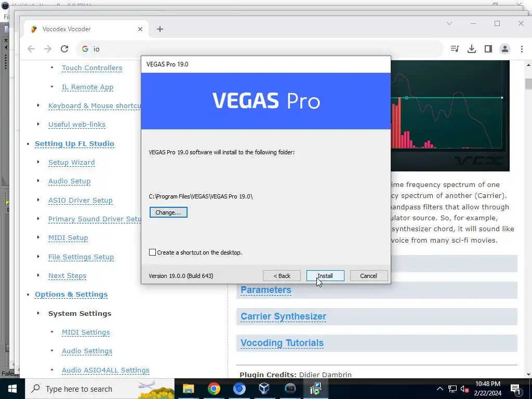This screenshot has height=399, width=532.
Task: Open the blue Chromium taskbar icon
Action: 239,389
